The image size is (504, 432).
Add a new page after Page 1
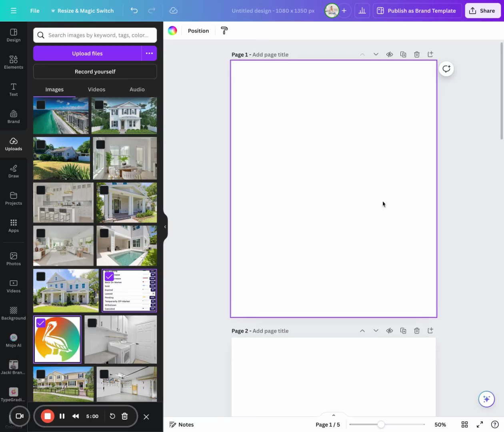point(430,54)
